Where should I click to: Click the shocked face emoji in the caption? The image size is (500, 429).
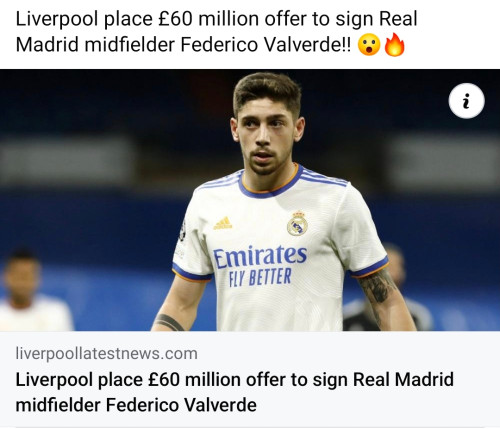click(369, 45)
